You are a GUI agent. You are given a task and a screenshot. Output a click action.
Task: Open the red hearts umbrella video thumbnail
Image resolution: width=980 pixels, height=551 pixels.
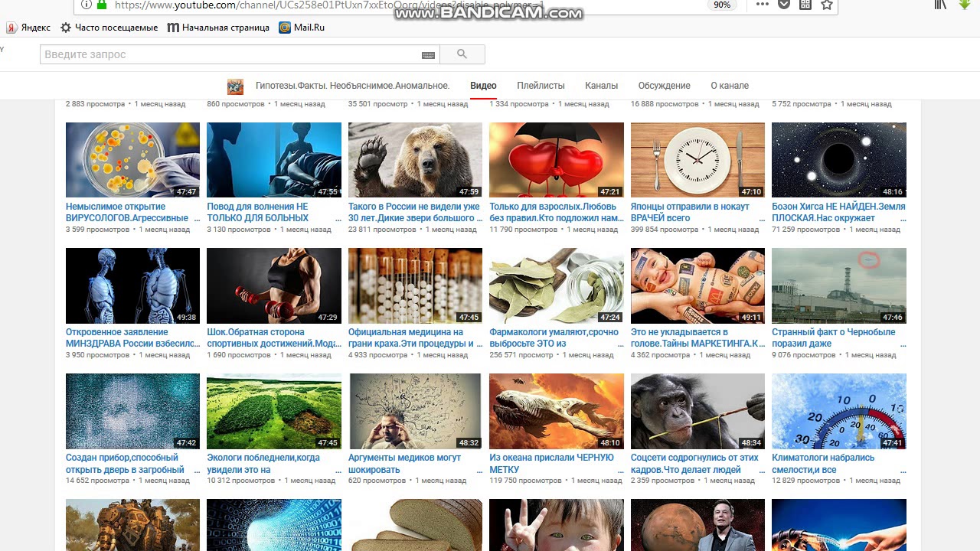pos(557,160)
